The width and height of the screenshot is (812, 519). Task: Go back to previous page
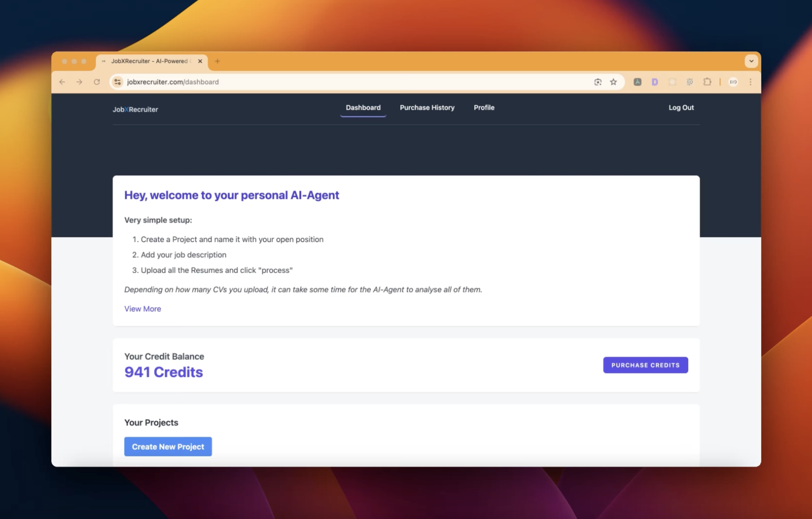point(62,82)
